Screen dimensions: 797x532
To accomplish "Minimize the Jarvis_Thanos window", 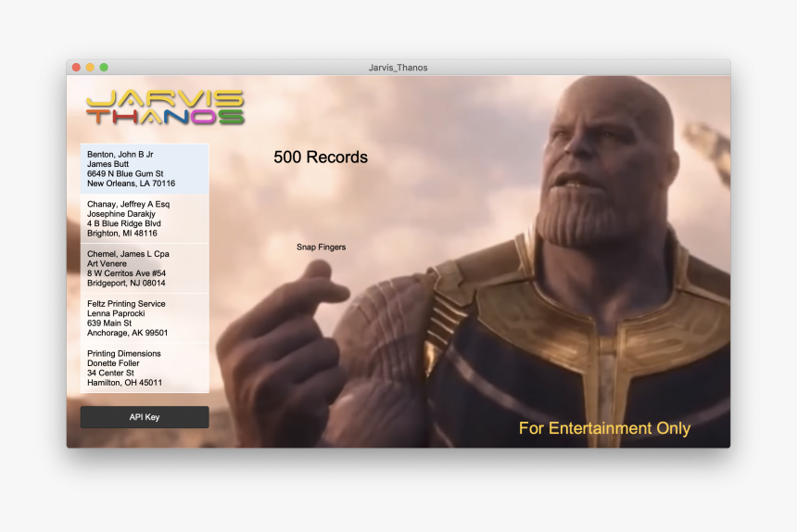I will [x=90, y=67].
